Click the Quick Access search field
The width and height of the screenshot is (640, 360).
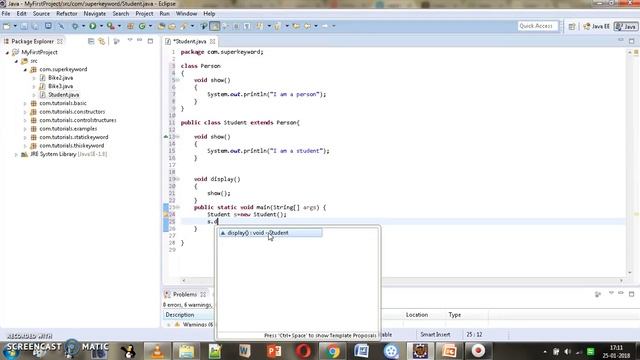pos(537,26)
